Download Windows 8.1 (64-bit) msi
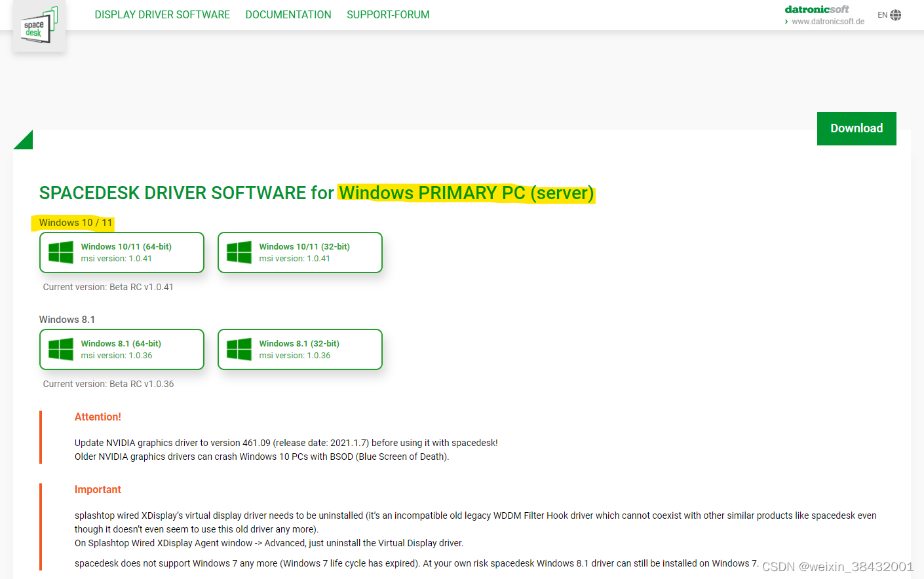The width and height of the screenshot is (924, 579). [x=122, y=349]
